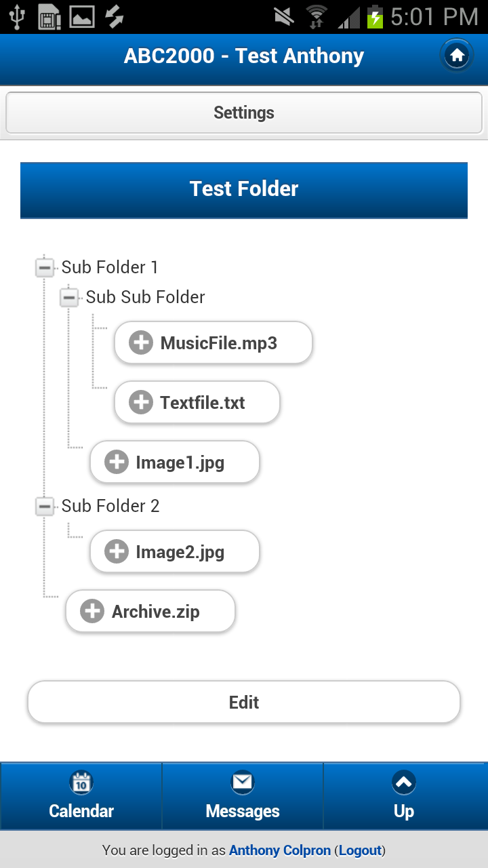This screenshot has width=488, height=868.
Task: Click plus icon beside Archive.zip
Action: (92, 611)
